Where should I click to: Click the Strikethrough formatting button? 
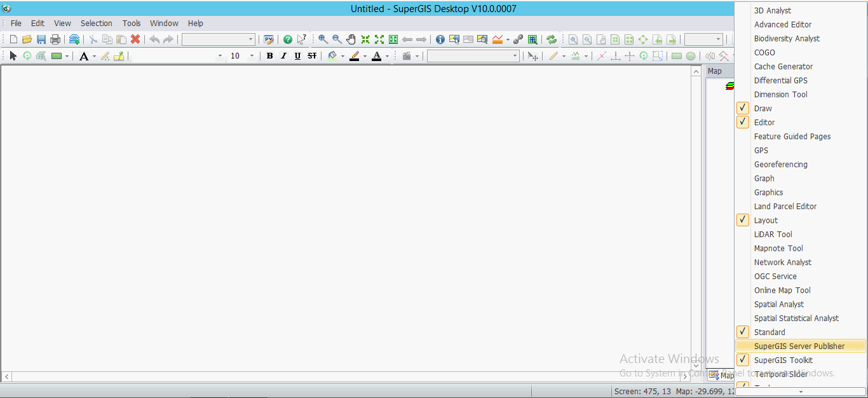pos(312,56)
